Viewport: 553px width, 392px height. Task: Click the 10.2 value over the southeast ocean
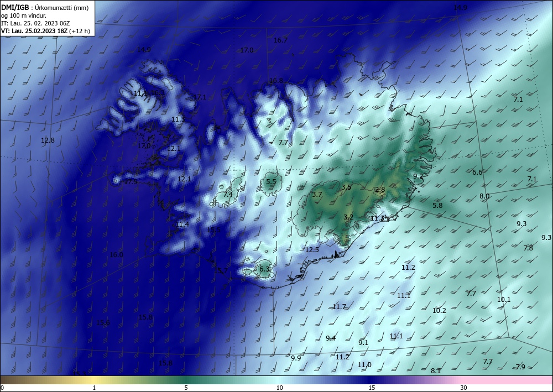[x=439, y=310]
